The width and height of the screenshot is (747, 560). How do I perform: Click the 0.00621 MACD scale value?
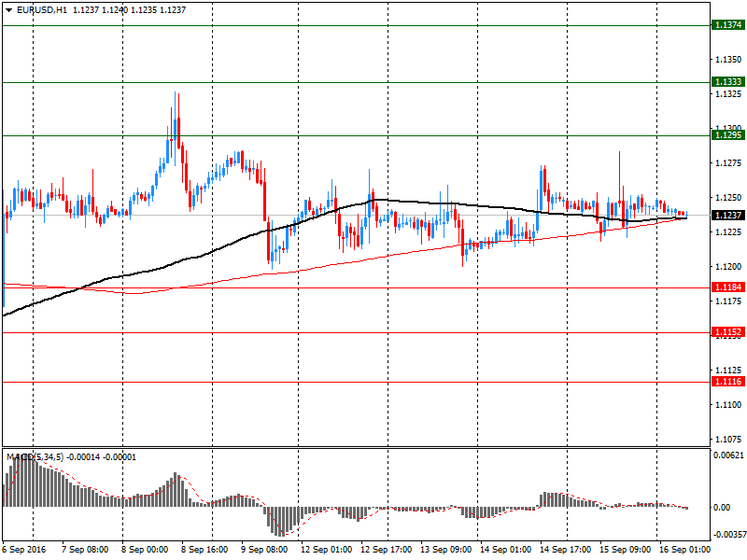pyautogui.click(x=728, y=455)
